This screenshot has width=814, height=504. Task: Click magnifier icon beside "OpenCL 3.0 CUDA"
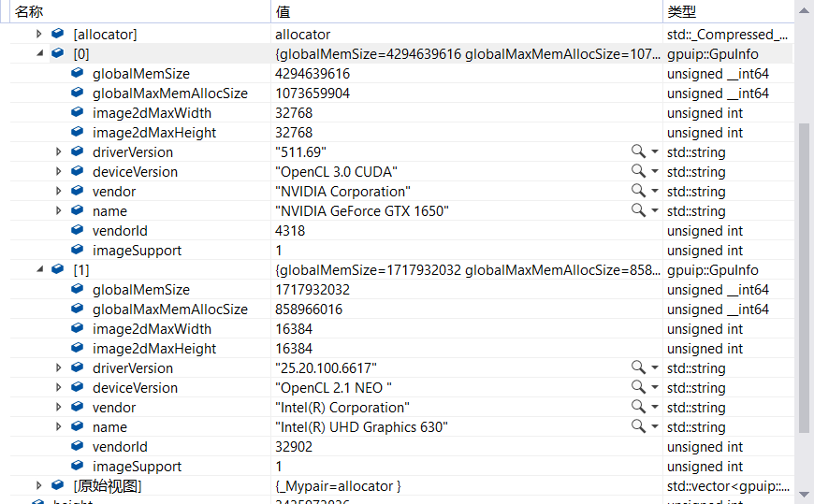point(637,171)
